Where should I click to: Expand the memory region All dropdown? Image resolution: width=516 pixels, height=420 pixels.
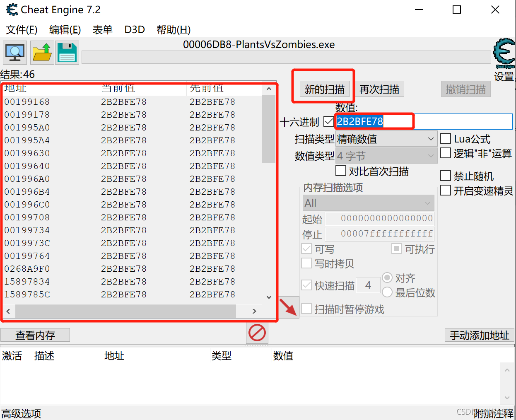pyautogui.click(x=369, y=203)
